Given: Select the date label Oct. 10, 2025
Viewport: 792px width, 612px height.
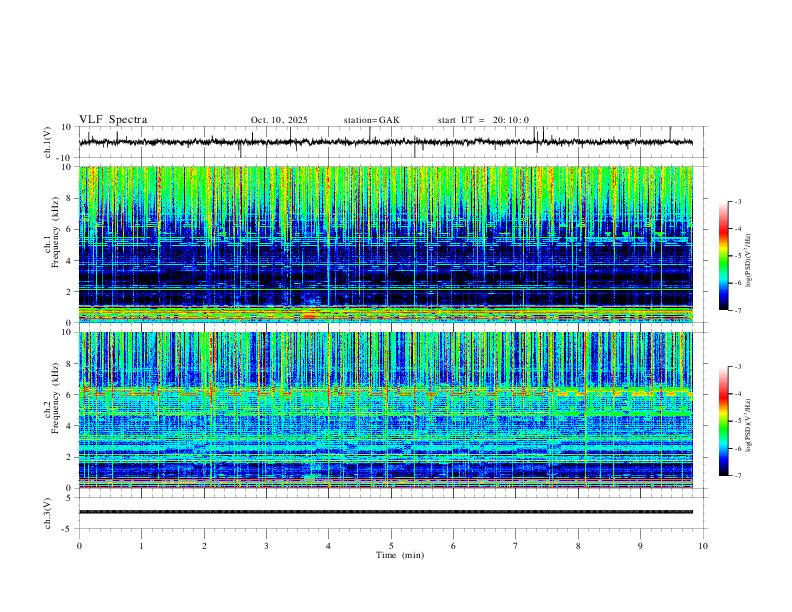Looking at the screenshot, I should 279,120.
